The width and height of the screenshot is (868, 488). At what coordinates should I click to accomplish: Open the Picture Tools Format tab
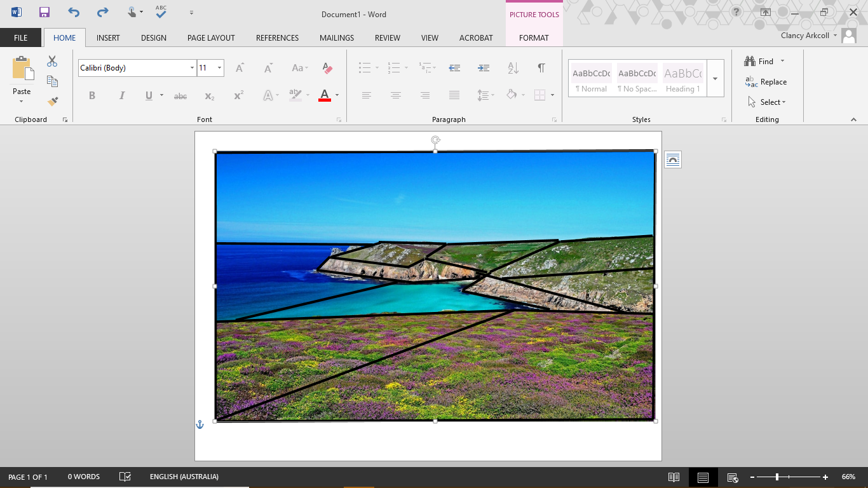click(x=534, y=37)
